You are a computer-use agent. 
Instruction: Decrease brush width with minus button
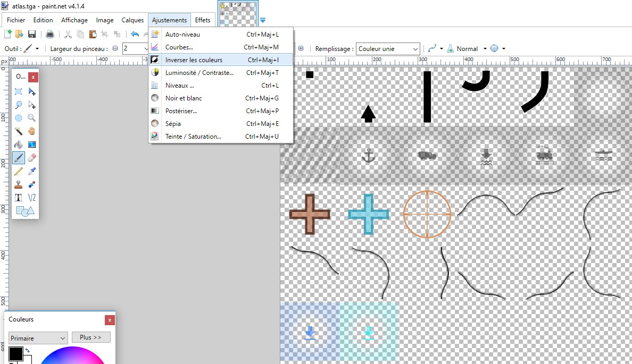(x=115, y=49)
